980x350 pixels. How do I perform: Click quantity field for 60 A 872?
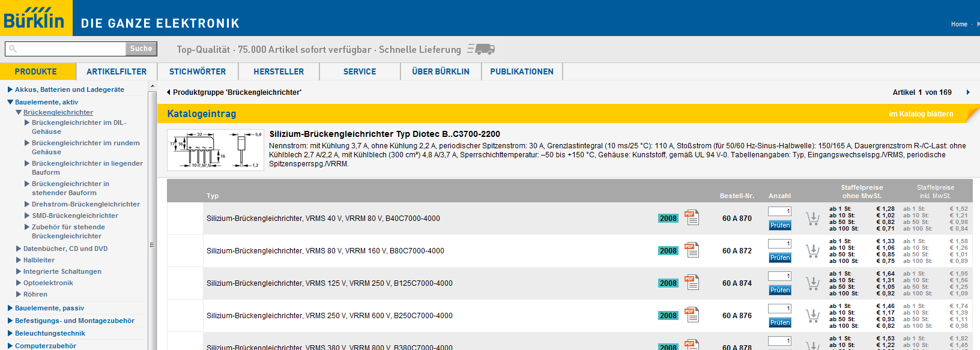click(779, 244)
